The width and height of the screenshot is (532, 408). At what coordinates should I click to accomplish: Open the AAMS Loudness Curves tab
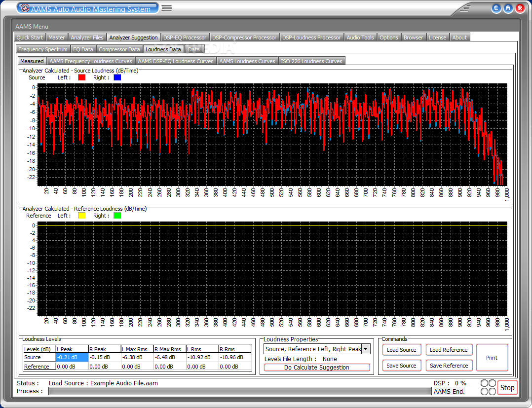pyautogui.click(x=247, y=61)
